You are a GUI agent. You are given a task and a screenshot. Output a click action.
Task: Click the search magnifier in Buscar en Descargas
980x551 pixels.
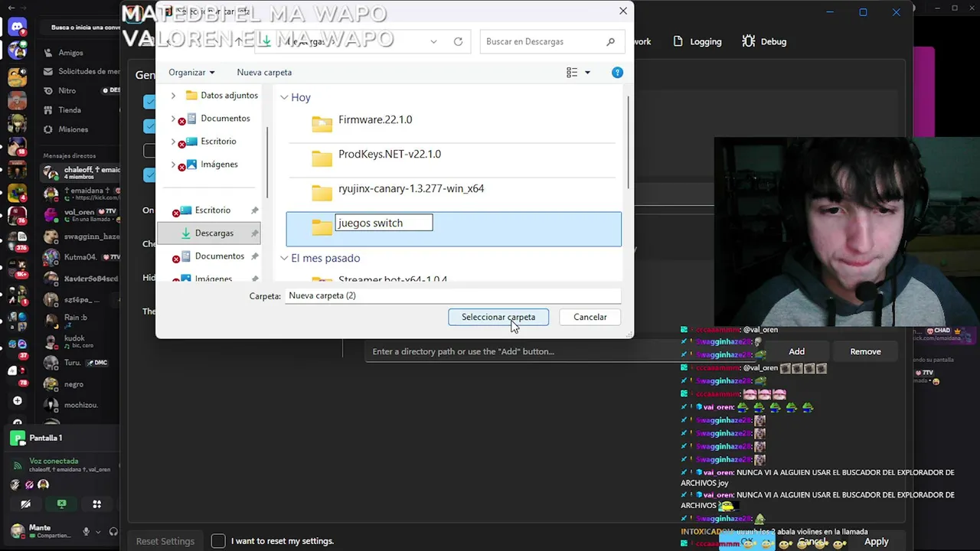pyautogui.click(x=610, y=42)
